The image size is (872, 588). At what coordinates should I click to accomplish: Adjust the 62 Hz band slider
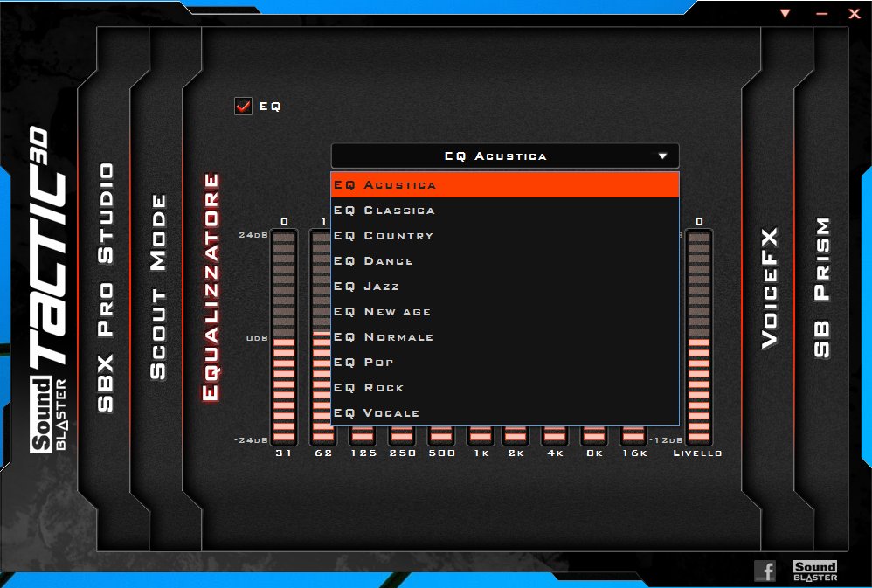(320, 337)
